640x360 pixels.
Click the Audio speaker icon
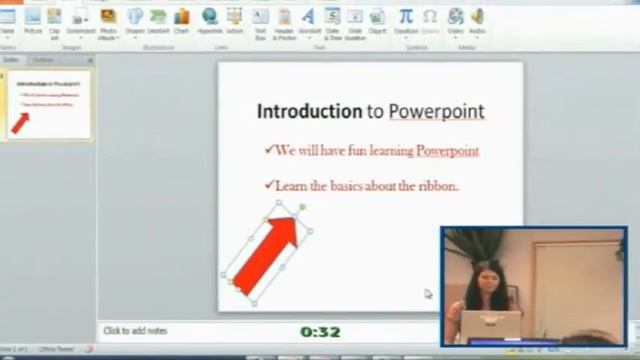tap(477, 17)
